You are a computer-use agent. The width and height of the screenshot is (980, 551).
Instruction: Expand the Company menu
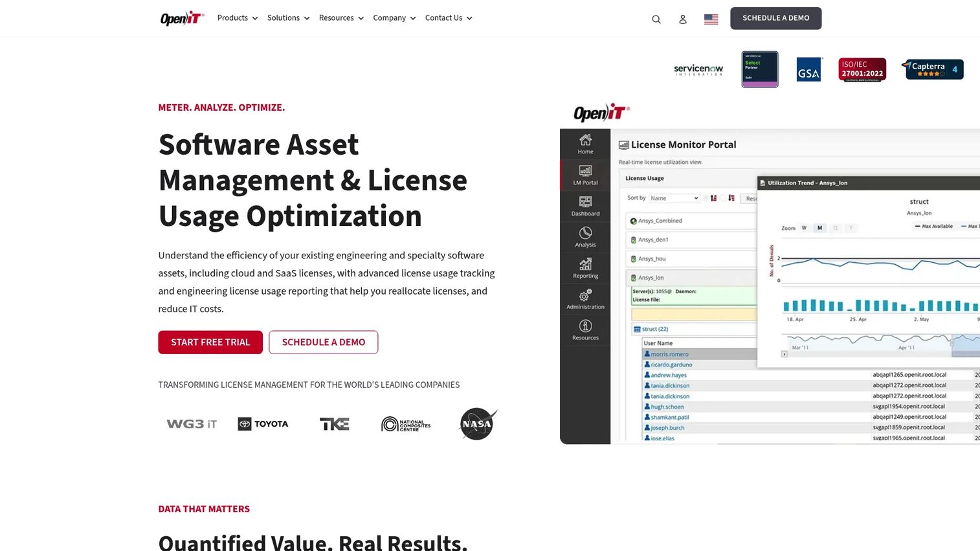394,18
